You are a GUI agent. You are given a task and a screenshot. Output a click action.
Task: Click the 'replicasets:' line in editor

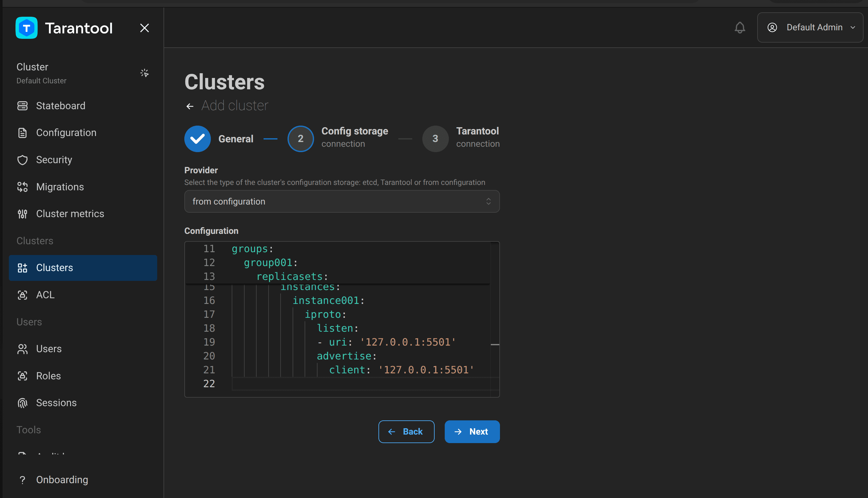[292, 276]
